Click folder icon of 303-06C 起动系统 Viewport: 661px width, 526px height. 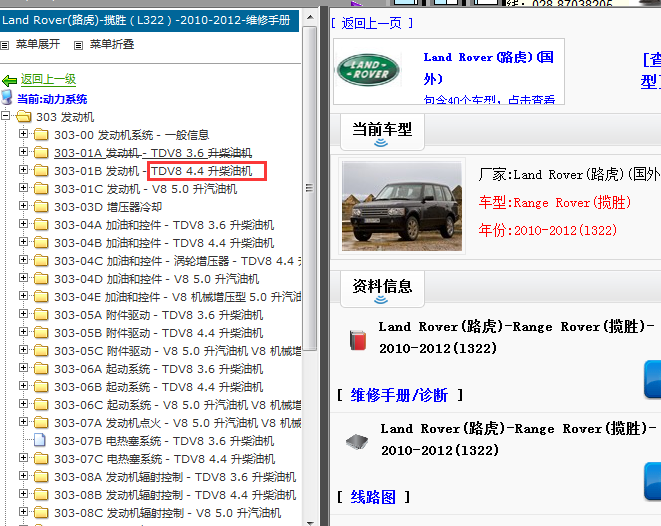coord(41,405)
